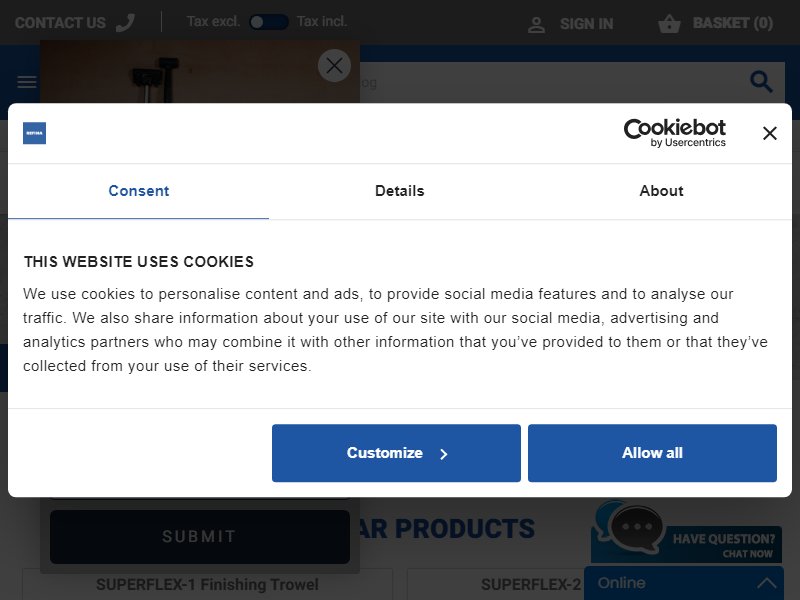Dismiss the cookie dialog with X
800x600 pixels.
point(769,133)
